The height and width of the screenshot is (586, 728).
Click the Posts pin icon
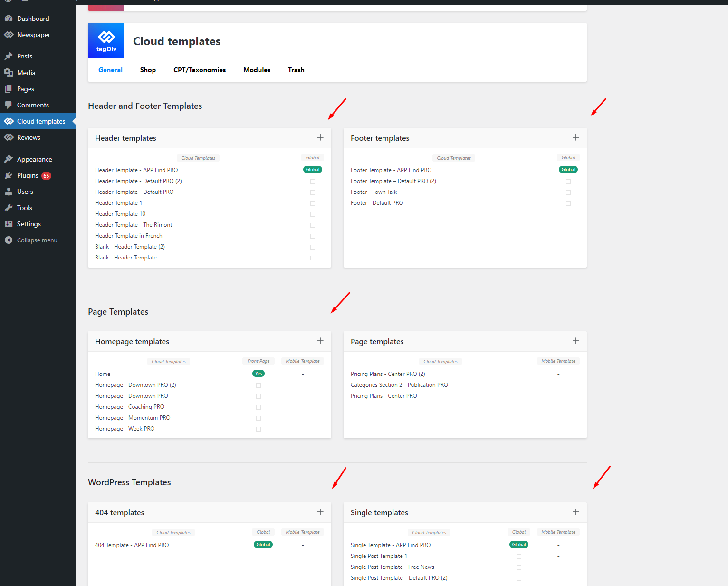click(x=9, y=56)
